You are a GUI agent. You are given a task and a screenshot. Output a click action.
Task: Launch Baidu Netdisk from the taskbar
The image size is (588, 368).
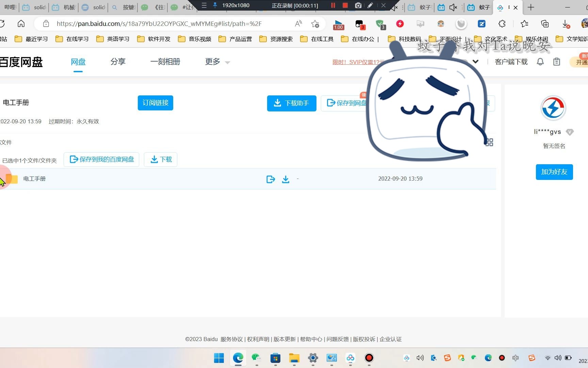(350, 358)
